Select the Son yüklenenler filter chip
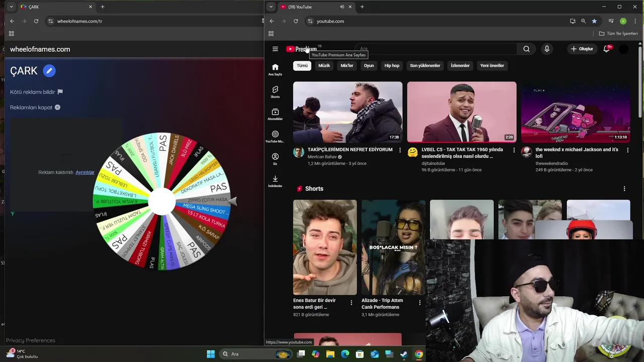Image resolution: width=644 pixels, height=362 pixels. click(x=425, y=65)
